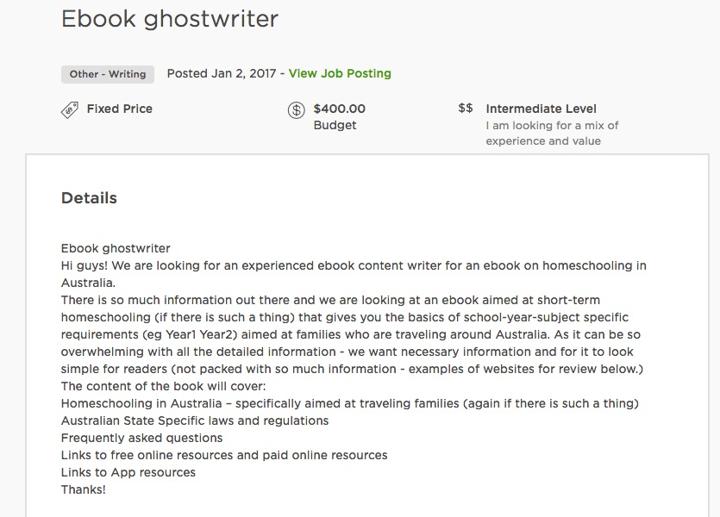
Task: Click 'Australian State Specific laws and regulations' line
Action: coord(195,421)
